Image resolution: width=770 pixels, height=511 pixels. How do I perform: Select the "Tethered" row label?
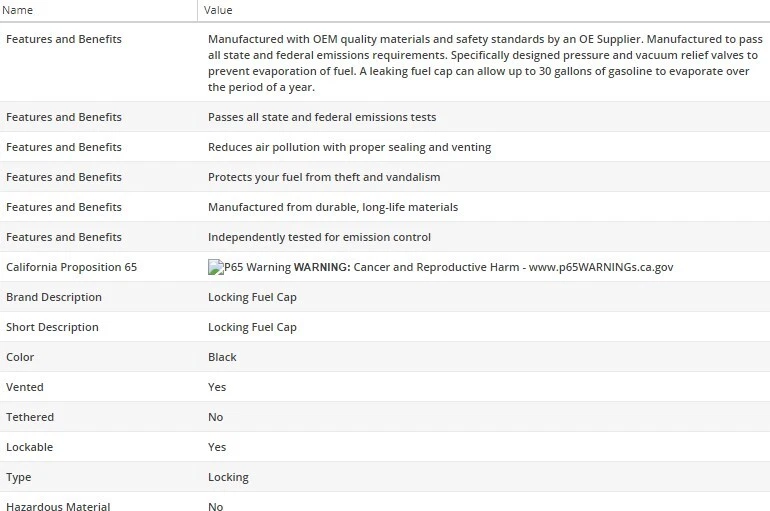[30, 417]
